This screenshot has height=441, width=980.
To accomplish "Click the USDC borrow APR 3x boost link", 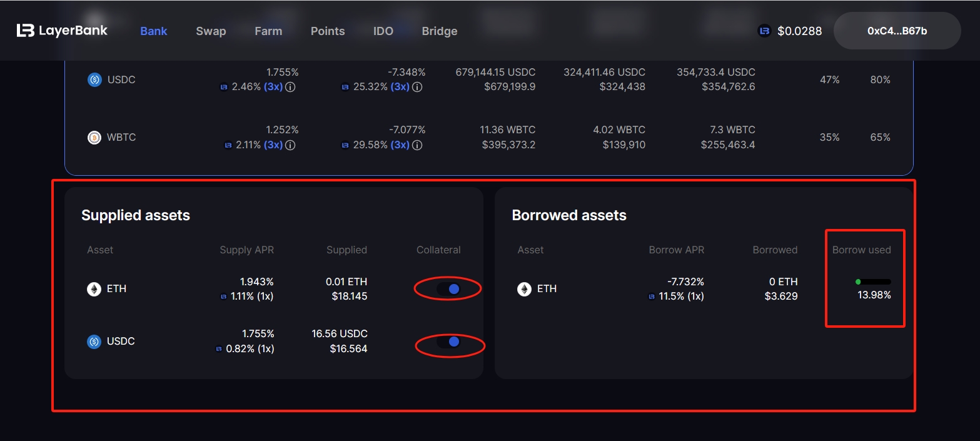I will (x=400, y=88).
